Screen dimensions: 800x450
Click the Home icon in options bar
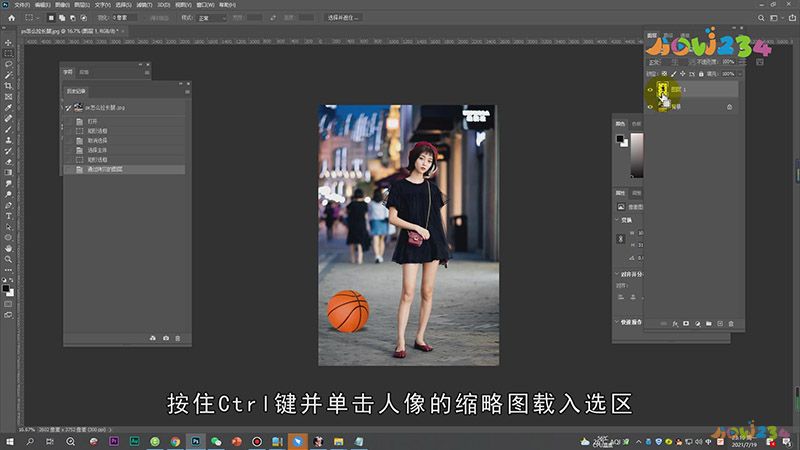click(x=11, y=18)
